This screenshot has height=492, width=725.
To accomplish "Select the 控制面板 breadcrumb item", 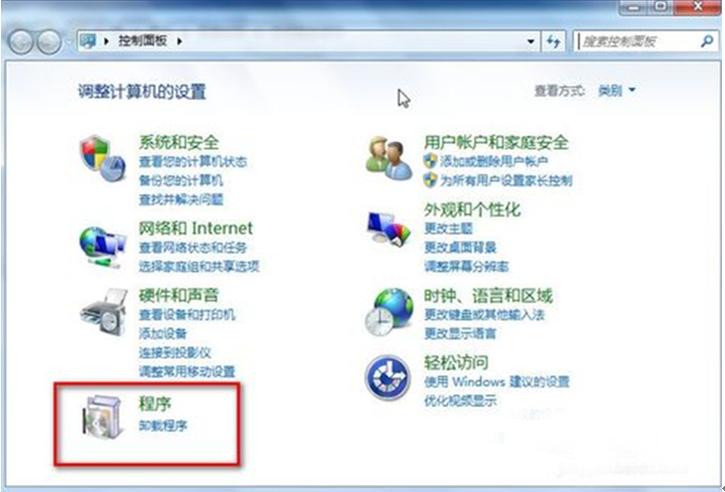I will click(142, 41).
